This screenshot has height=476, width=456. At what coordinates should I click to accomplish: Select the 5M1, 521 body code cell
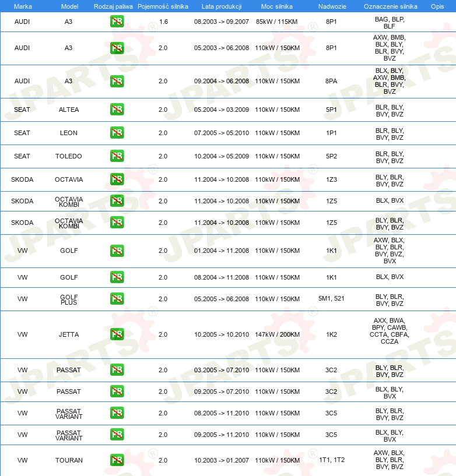(331, 298)
